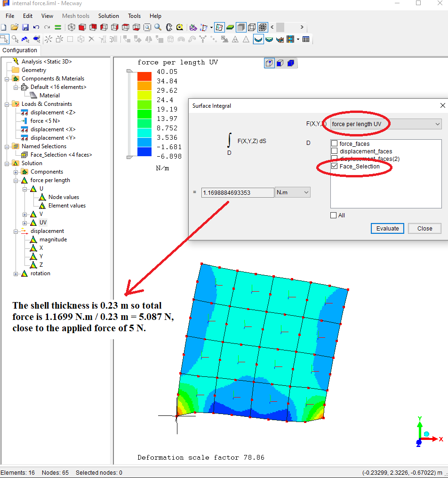448x478 pixels.
Task: Select the force <5 N> load item
Action: (45, 121)
